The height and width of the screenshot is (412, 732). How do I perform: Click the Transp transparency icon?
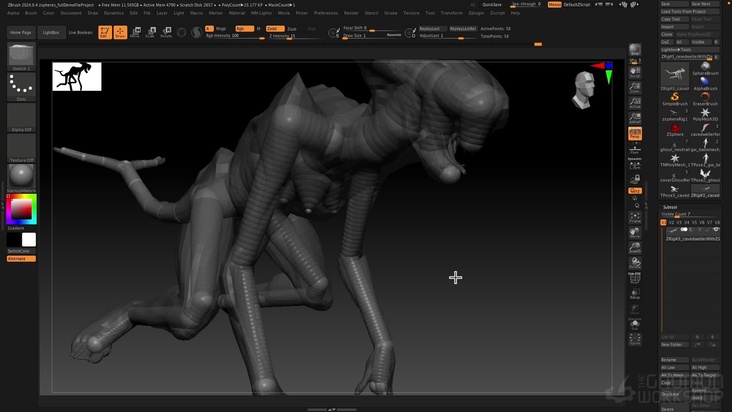coord(635,293)
